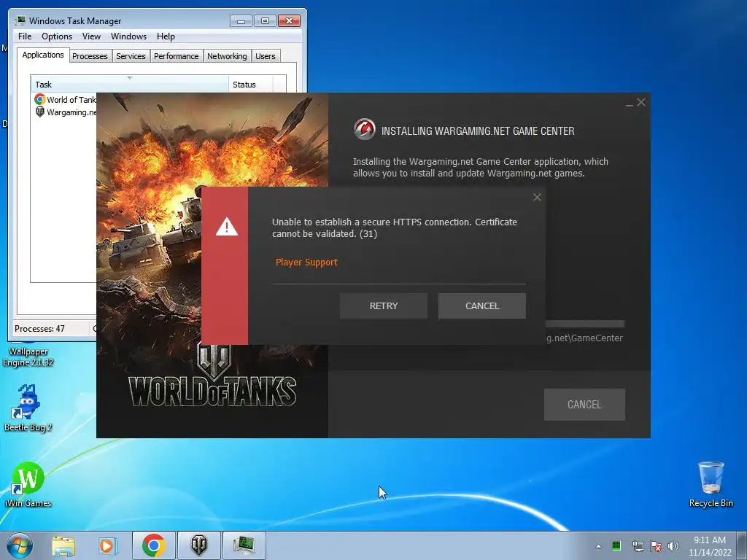Open the File menu in Task Manager
Viewport: 747px width, 560px height.
(25, 36)
